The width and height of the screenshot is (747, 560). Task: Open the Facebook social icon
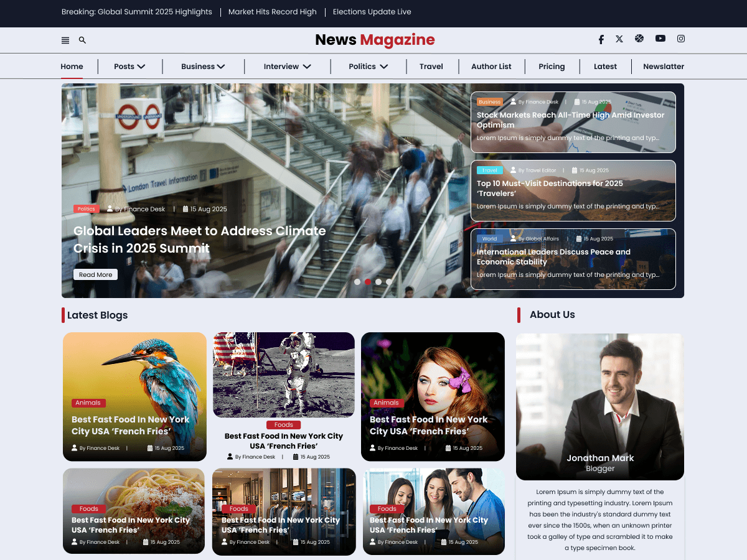pos(601,39)
